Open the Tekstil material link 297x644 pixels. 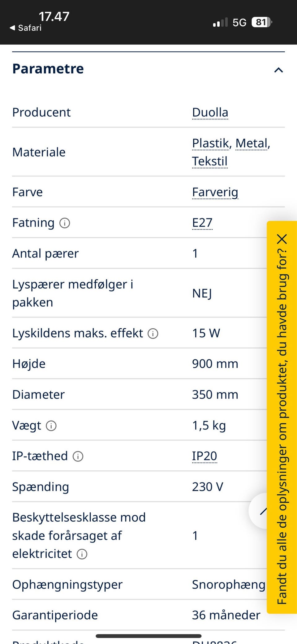point(210,161)
